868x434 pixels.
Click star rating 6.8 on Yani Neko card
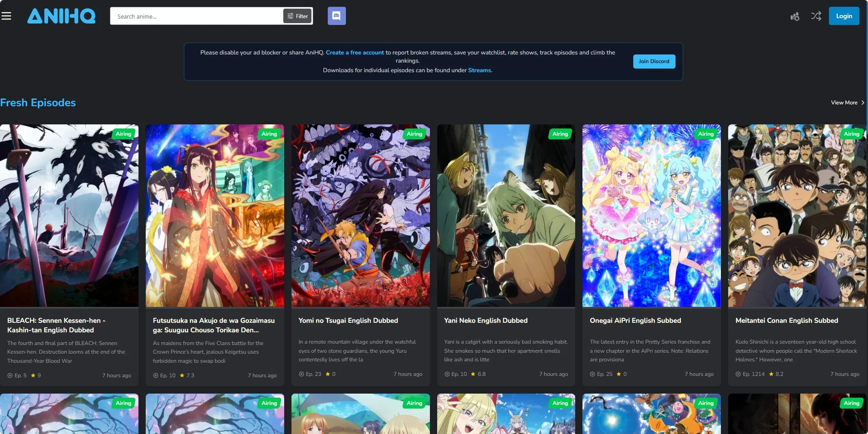point(478,374)
